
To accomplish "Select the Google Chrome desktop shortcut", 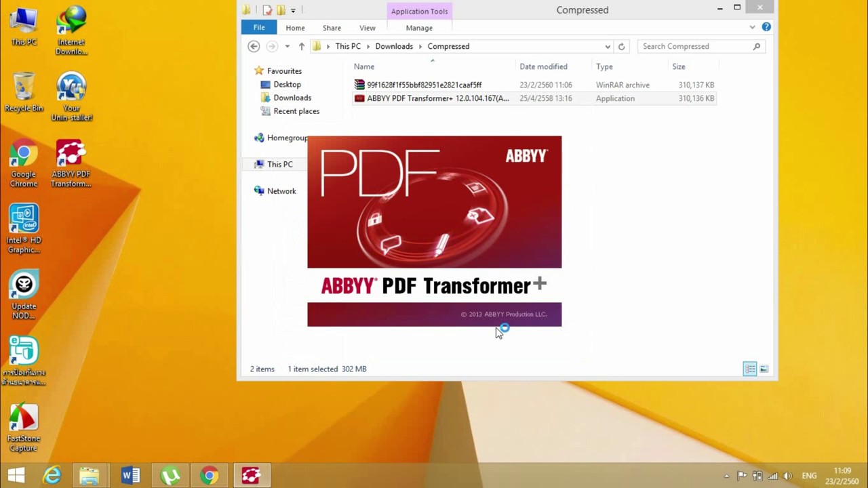I will (24, 163).
